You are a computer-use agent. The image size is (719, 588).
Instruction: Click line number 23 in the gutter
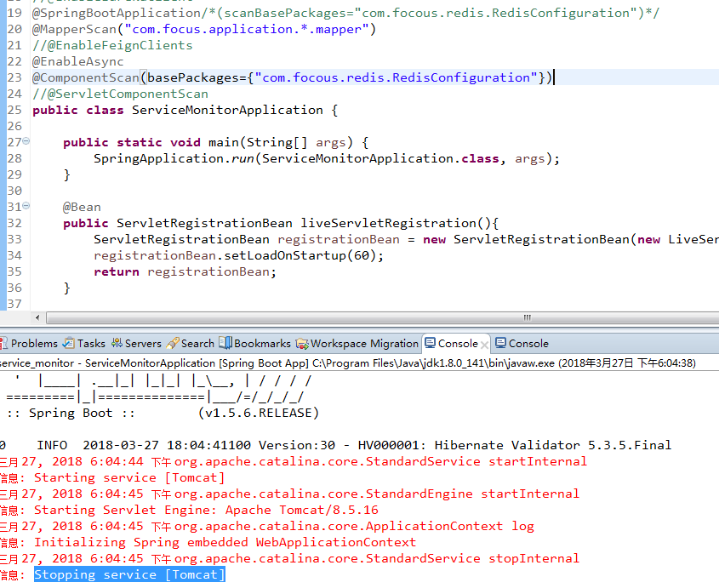14,77
